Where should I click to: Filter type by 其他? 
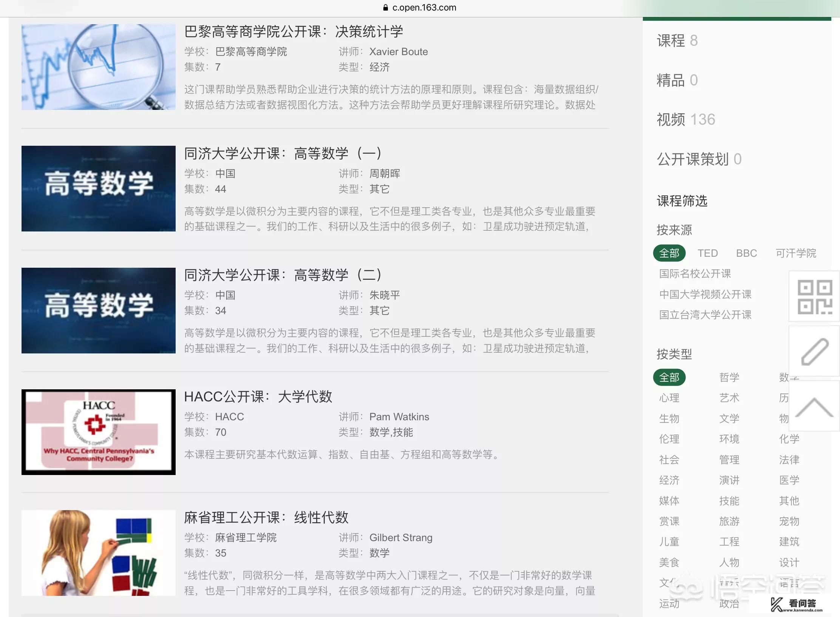(x=789, y=501)
